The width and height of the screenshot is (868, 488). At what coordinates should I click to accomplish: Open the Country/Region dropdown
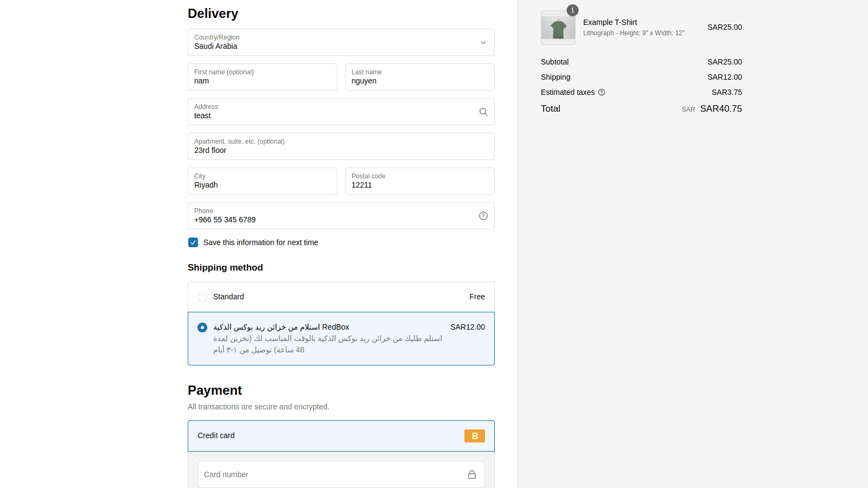pyautogui.click(x=482, y=42)
